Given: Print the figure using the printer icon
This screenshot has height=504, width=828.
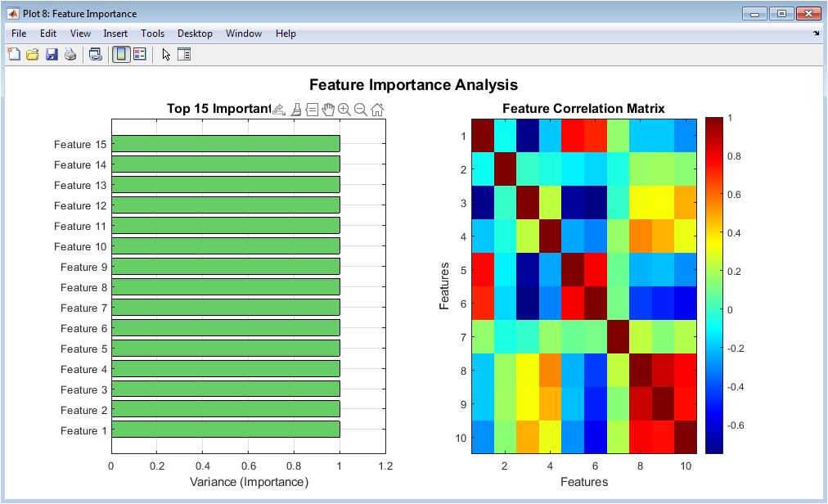Looking at the screenshot, I should click(x=70, y=55).
